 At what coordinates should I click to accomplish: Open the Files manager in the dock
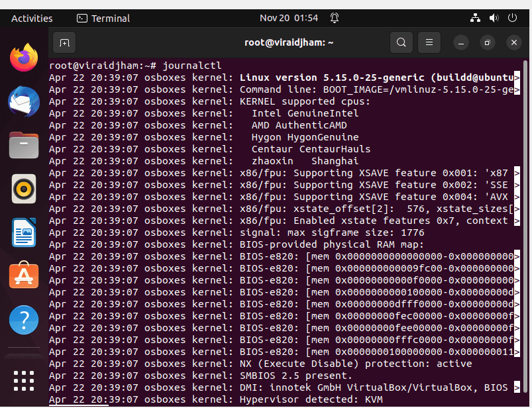(x=24, y=145)
